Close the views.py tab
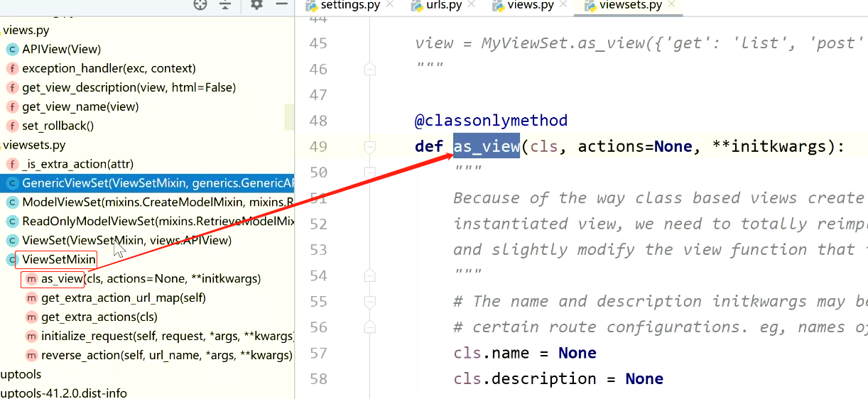 (x=565, y=5)
